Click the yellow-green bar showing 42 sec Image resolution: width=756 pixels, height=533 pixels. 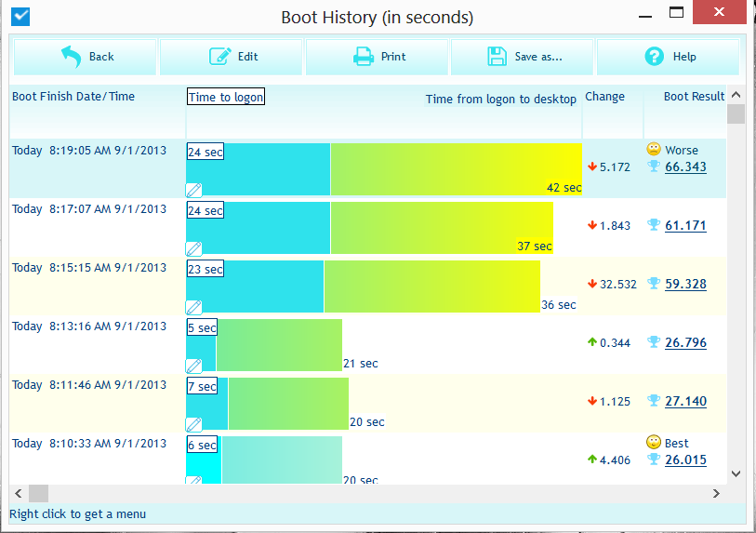pos(456,168)
